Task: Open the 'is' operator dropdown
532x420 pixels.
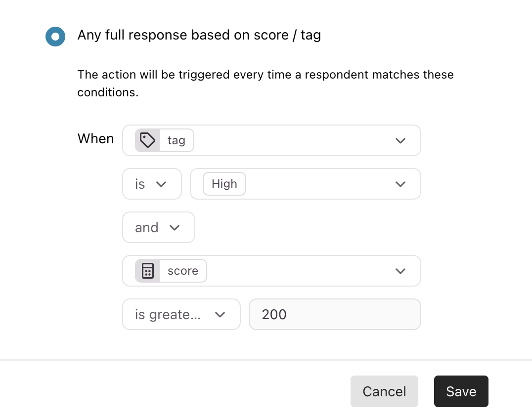Action: click(152, 184)
